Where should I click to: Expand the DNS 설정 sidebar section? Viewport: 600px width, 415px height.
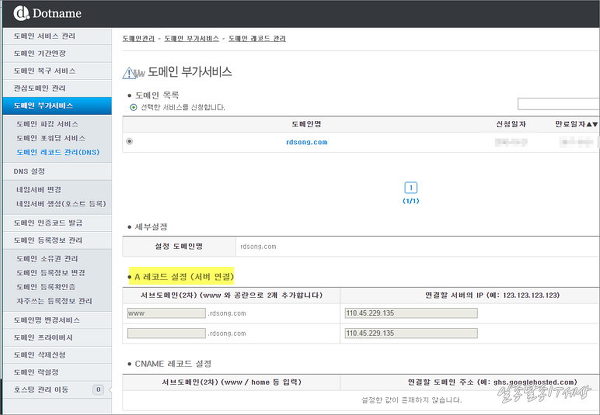pyautogui.click(x=30, y=171)
